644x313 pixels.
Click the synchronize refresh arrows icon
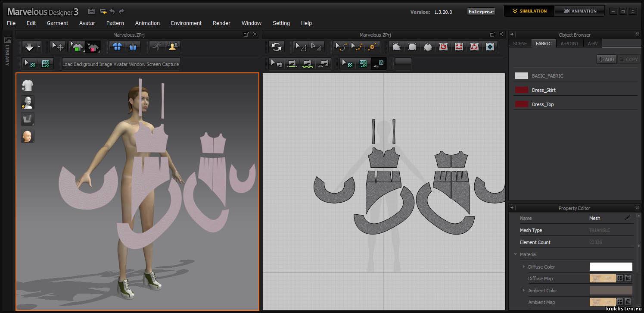click(277, 47)
